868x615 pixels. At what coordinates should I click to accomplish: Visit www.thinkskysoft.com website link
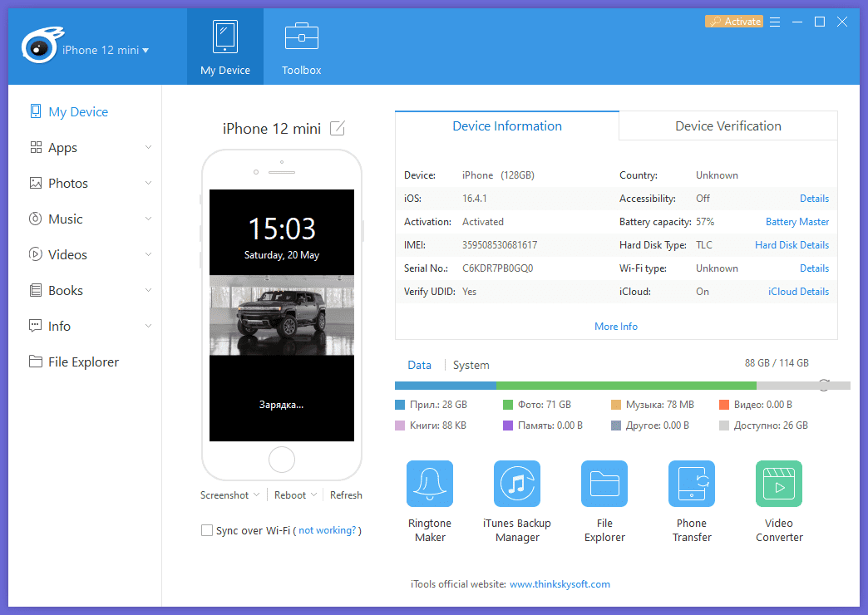[x=560, y=584]
